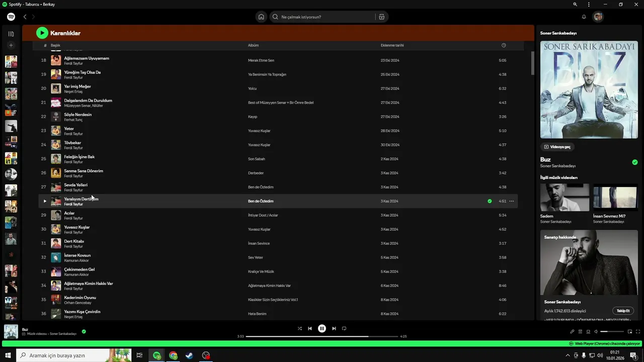644x362 pixels.
Task: Follow artist with 'Takip Et' button
Action: tap(623, 311)
